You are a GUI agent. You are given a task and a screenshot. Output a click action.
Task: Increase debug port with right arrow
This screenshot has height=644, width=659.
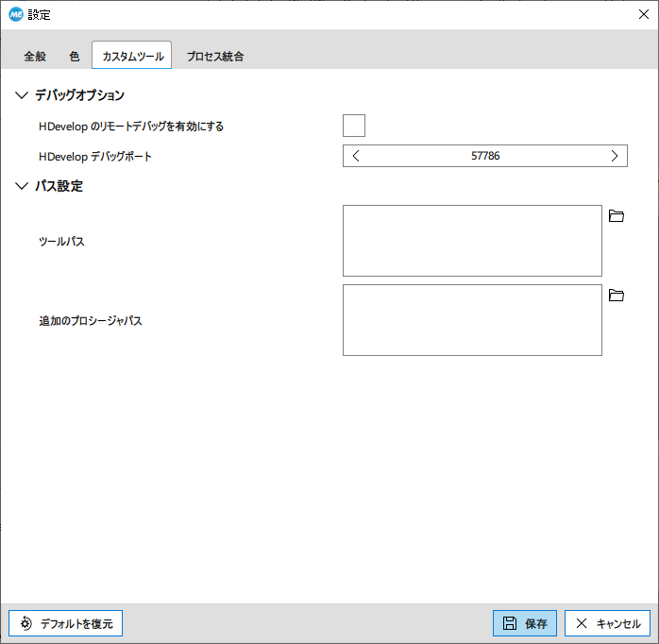coord(615,156)
